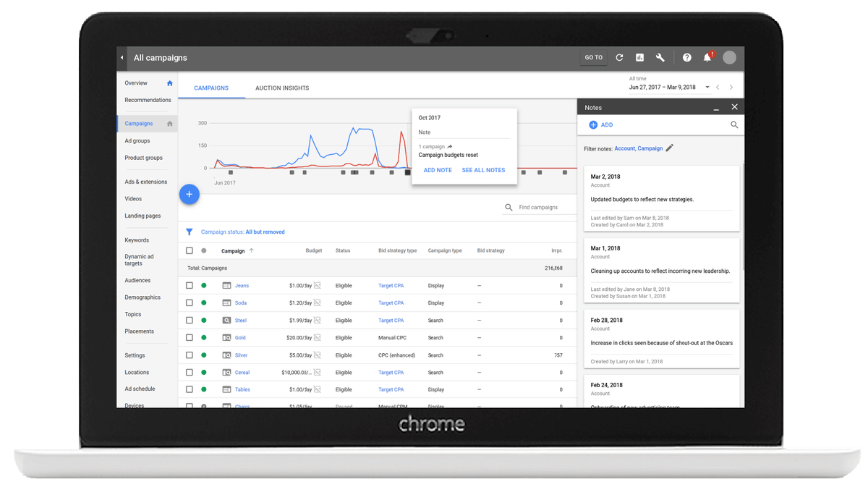Click the blue filter funnel icon above the table
This screenshot has width=868, height=487.
coord(189,231)
